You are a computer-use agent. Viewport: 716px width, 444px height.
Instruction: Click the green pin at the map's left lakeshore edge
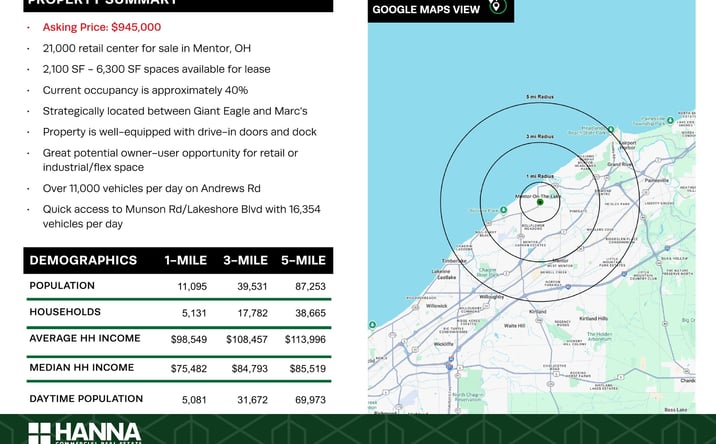[x=372, y=325]
